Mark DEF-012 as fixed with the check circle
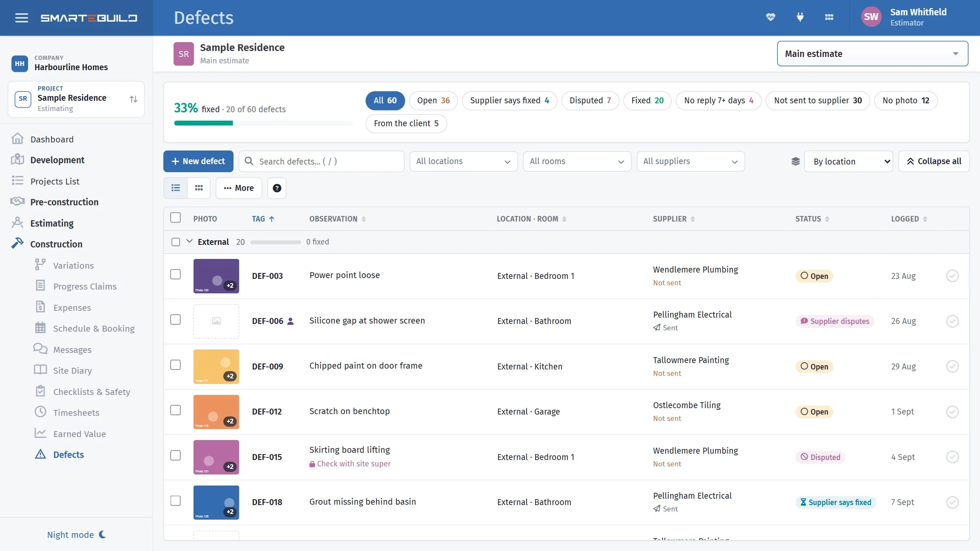980x551 pixels. pyautogui.click(x=952, y=412)
